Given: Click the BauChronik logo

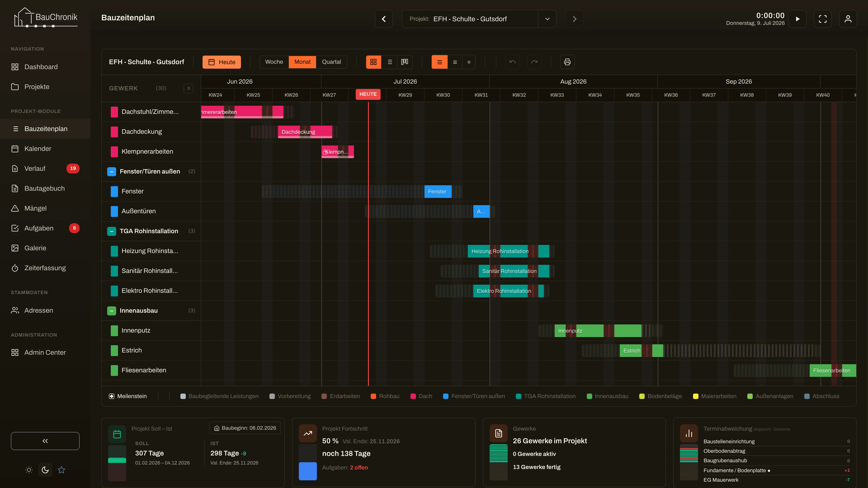Looking at the screenshot, I should point(45,18).
